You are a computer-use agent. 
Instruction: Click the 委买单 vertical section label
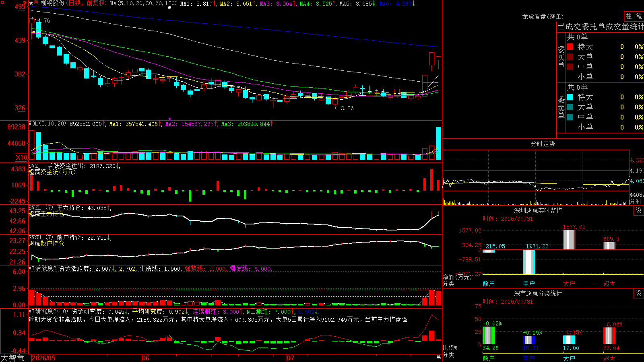561,57
